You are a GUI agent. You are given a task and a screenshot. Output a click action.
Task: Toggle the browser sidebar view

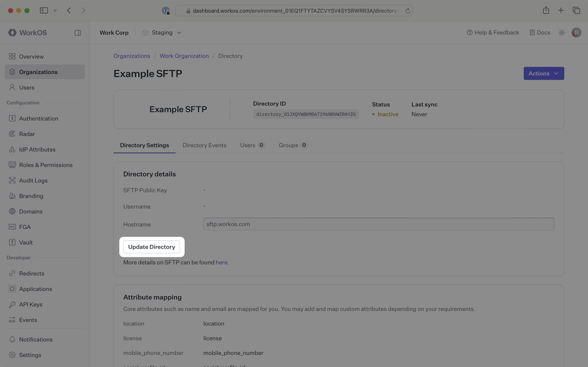pyautogui.click(x=44, y=10)
